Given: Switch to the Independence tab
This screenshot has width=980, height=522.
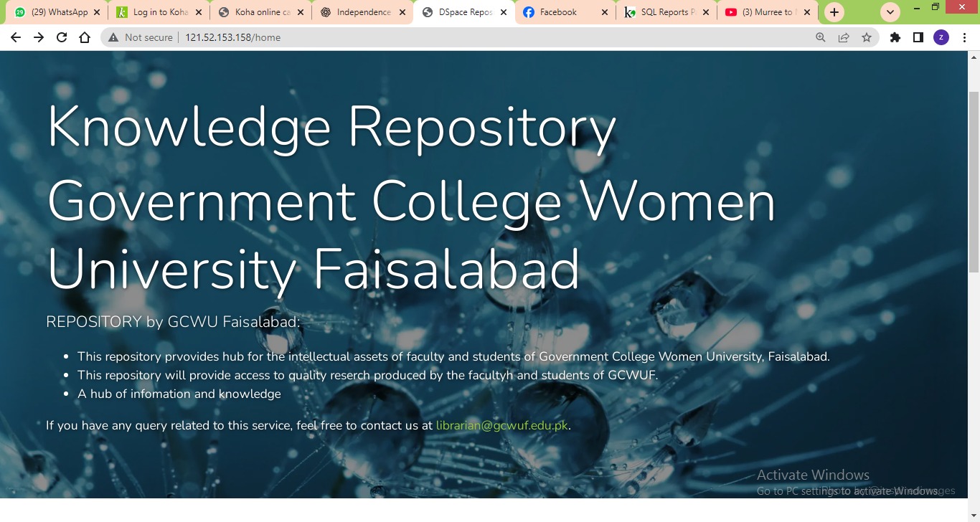Looking at the screenshot, I should click(363, 12).
